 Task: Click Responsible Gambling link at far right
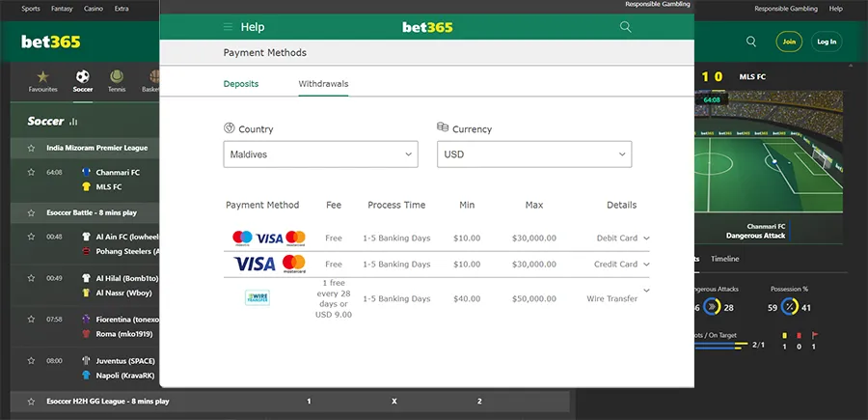pyautogui.click(x=785, y=9)
